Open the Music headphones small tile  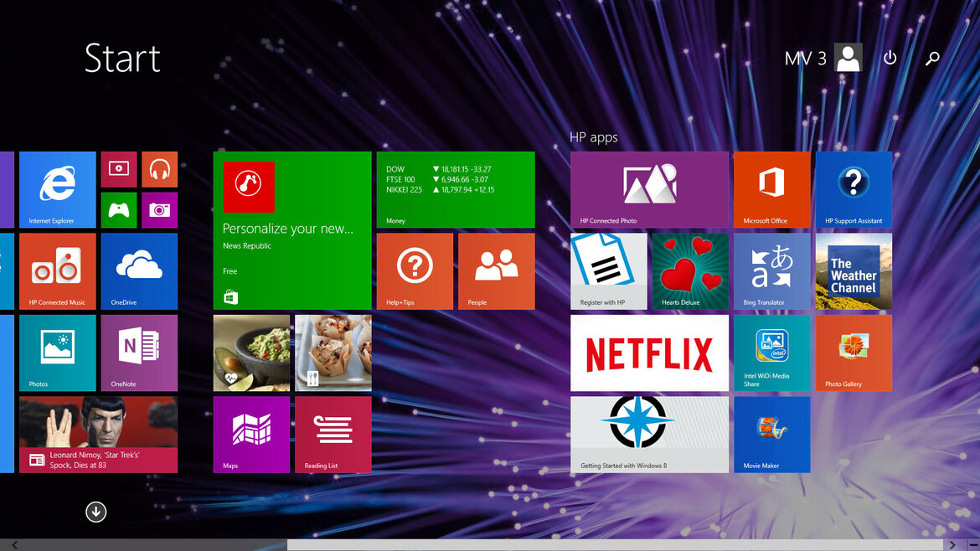(159, 169)
